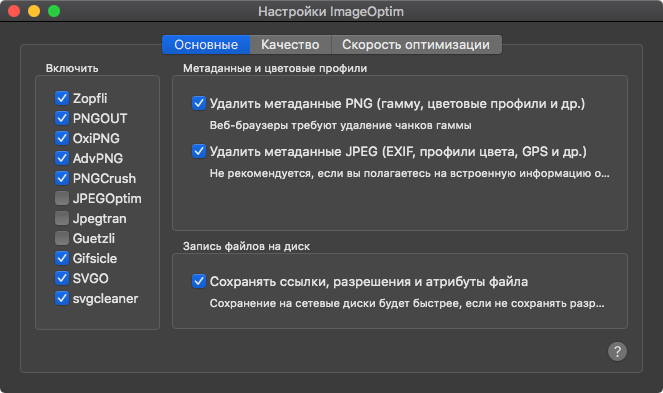The height and width of the screenshot is (393, 663).
Task: Turn off AdvPNG optimization
Action: click(62, 158)
